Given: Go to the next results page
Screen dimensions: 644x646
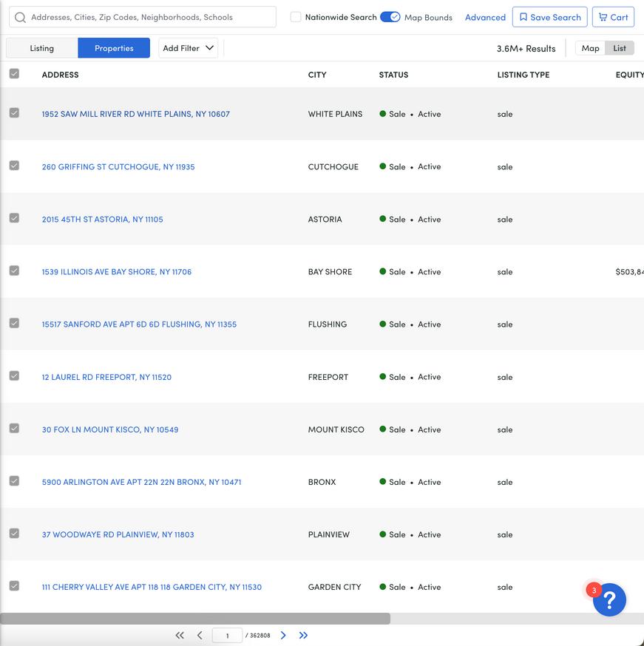Looking at the screenshot, I should (283, 635).
